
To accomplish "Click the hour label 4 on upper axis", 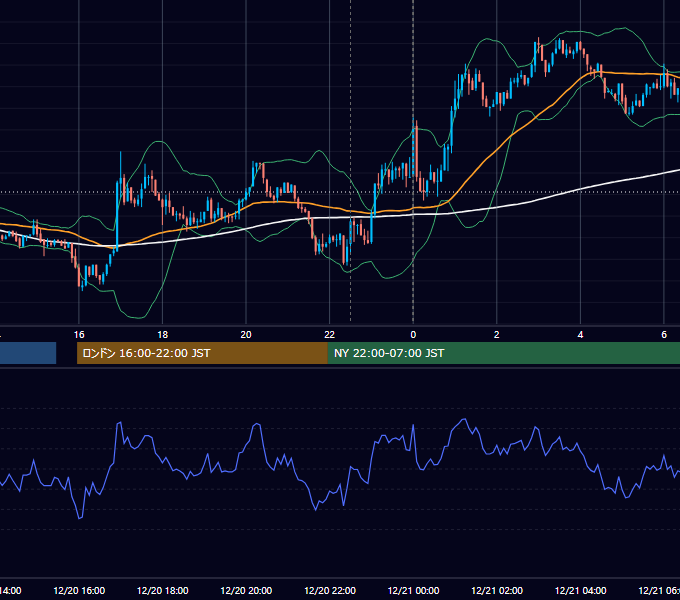I will point(580,335).
